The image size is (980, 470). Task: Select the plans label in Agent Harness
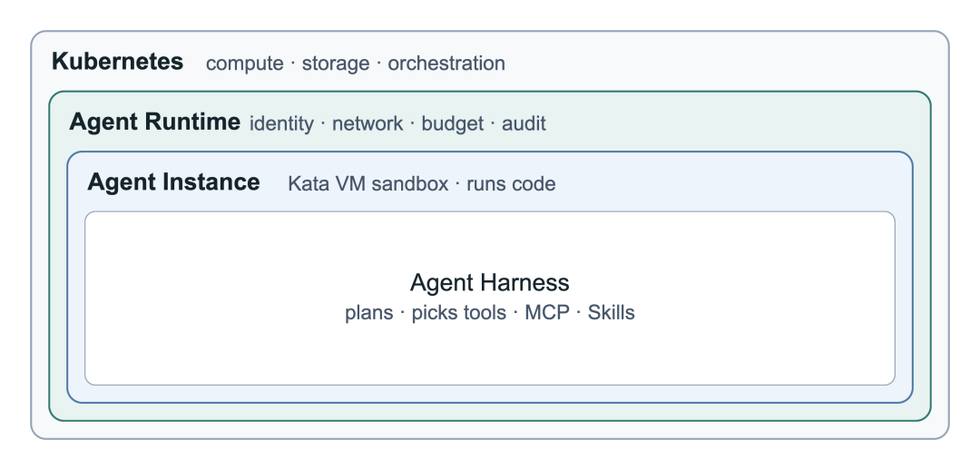[368, 312]
